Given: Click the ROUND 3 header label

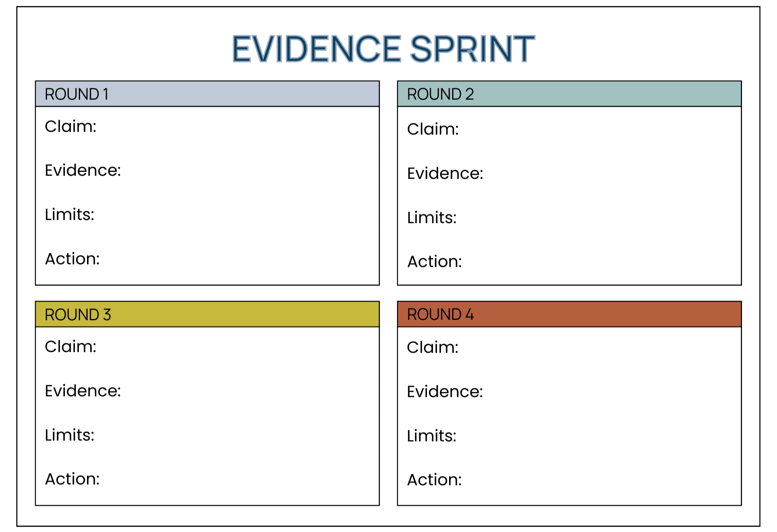Looking at the screenshot, I should coord(78,315).
